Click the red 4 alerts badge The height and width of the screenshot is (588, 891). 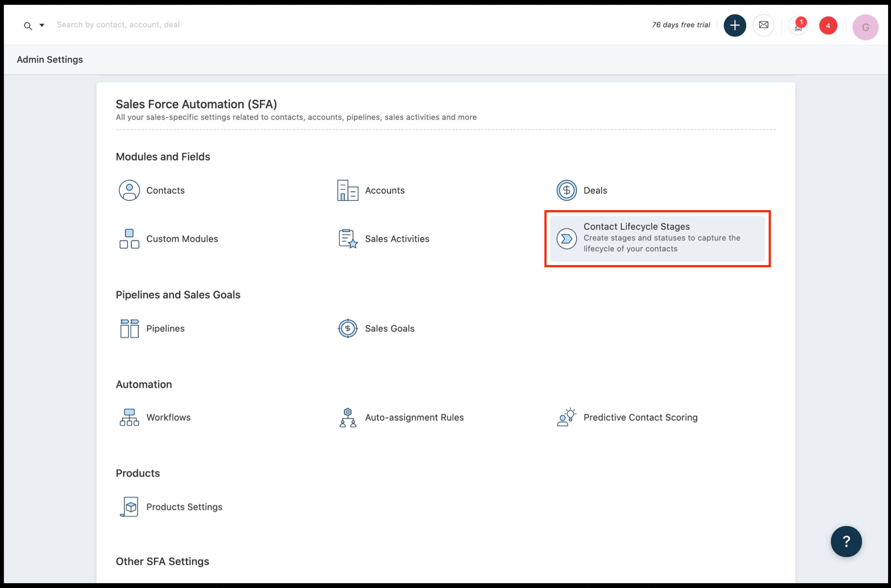click(x=828, y=26)
